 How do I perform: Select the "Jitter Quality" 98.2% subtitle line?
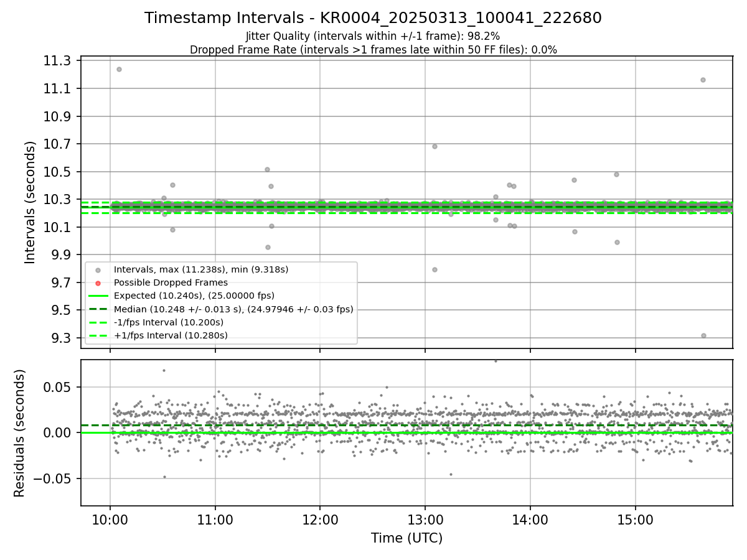373,36
